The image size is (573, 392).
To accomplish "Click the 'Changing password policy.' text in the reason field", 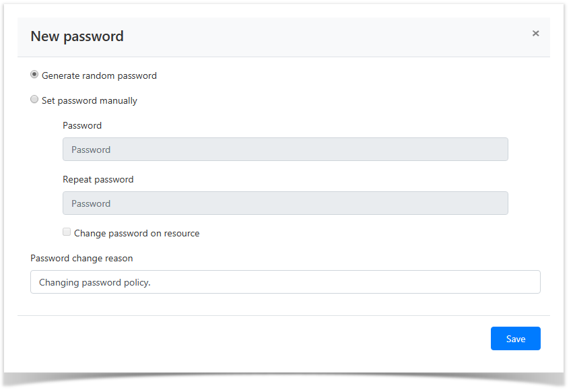I will coord(95,283).
